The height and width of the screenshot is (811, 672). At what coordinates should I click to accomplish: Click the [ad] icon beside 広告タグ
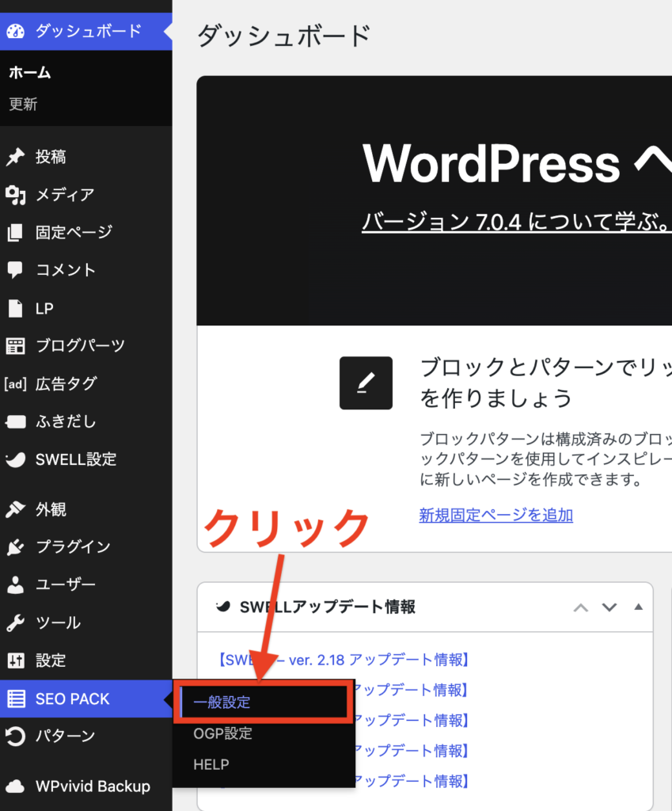click(x=16, y=384)
